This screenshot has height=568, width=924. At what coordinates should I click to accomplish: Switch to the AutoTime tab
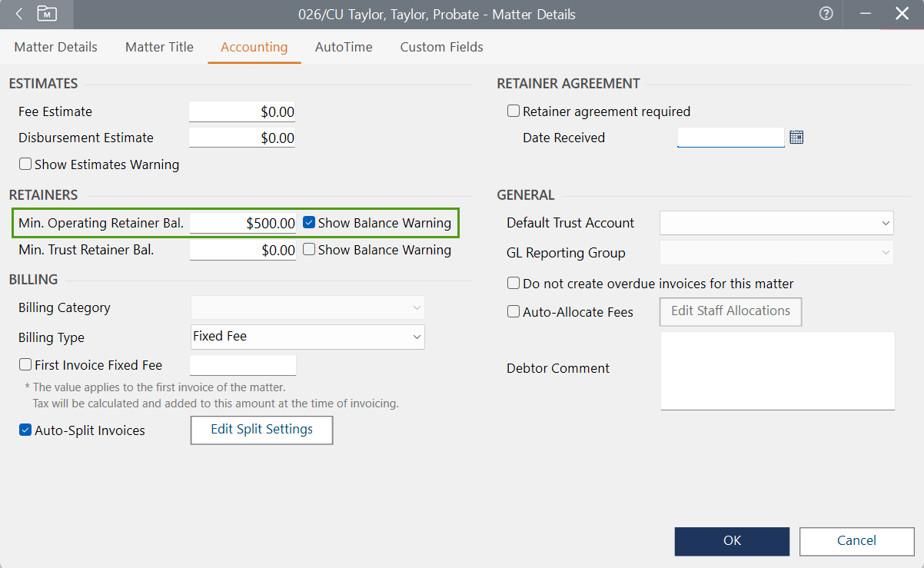(x=344, y=47)
